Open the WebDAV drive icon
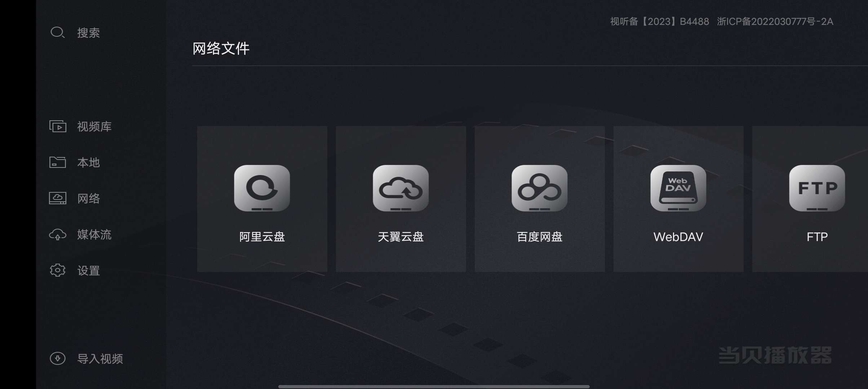This screenshot has height=389, width=868. click(678, 188)
